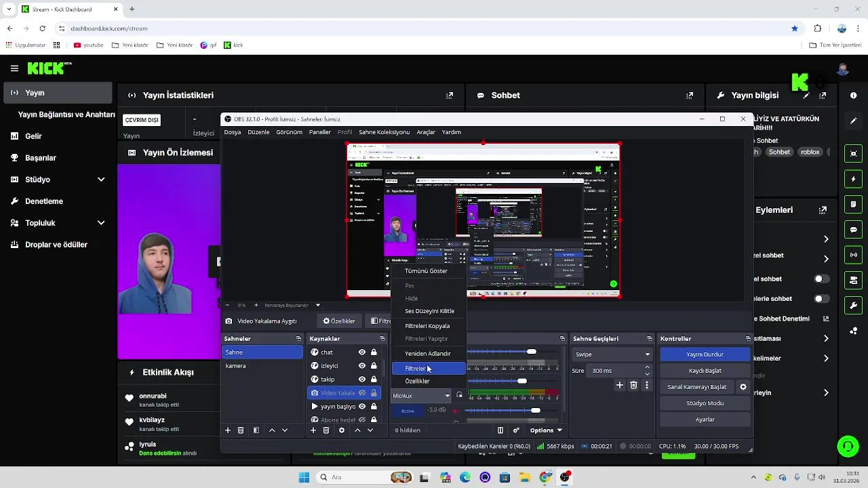
Task: Click the Kick logo
Action: (49, 68)
